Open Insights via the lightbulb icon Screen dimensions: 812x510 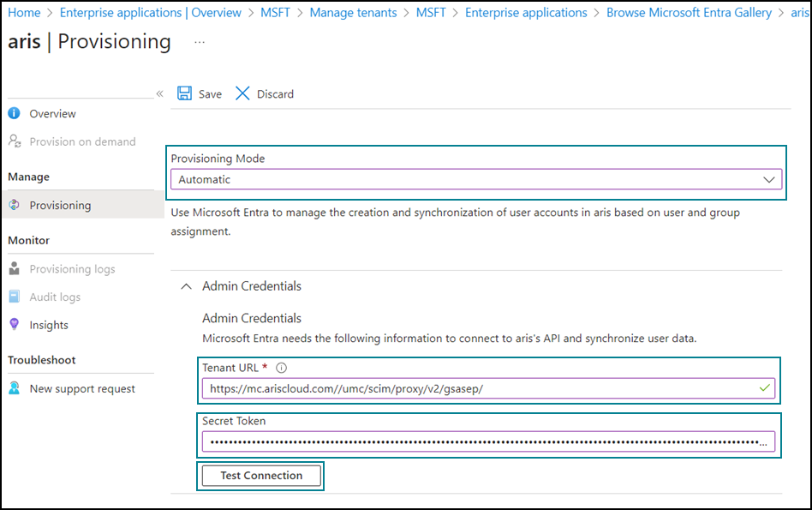click(14, 325)
